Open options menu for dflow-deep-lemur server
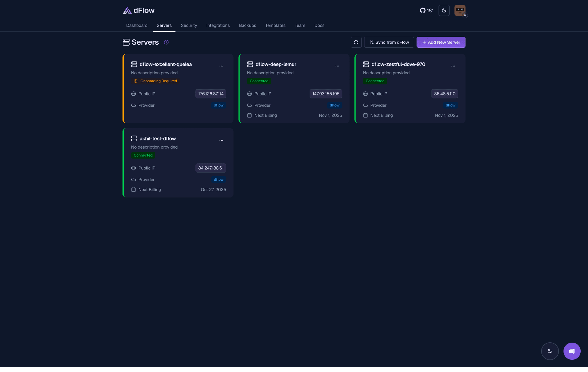588x372 pixels. point(337,66)
